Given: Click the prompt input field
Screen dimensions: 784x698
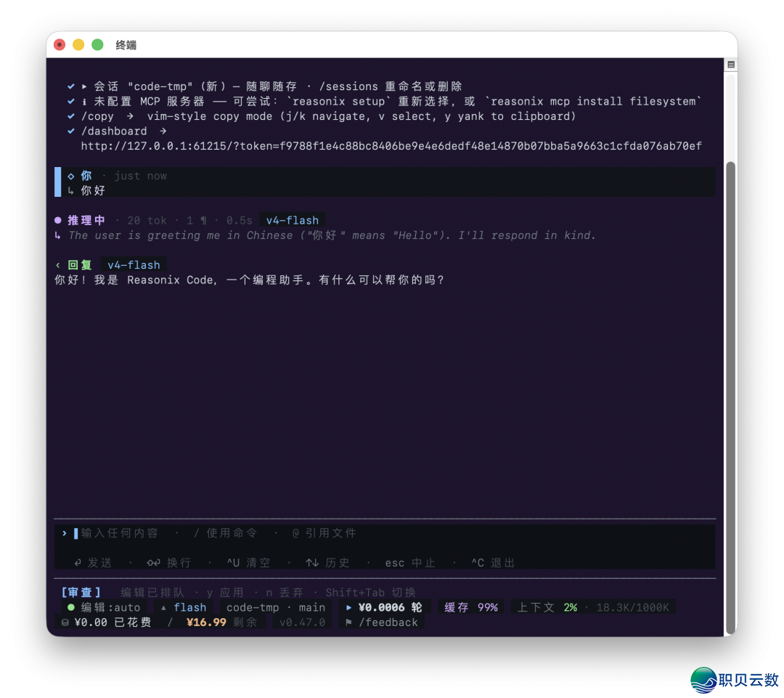Looking at the screenshot, I should (x=385, y=533).
